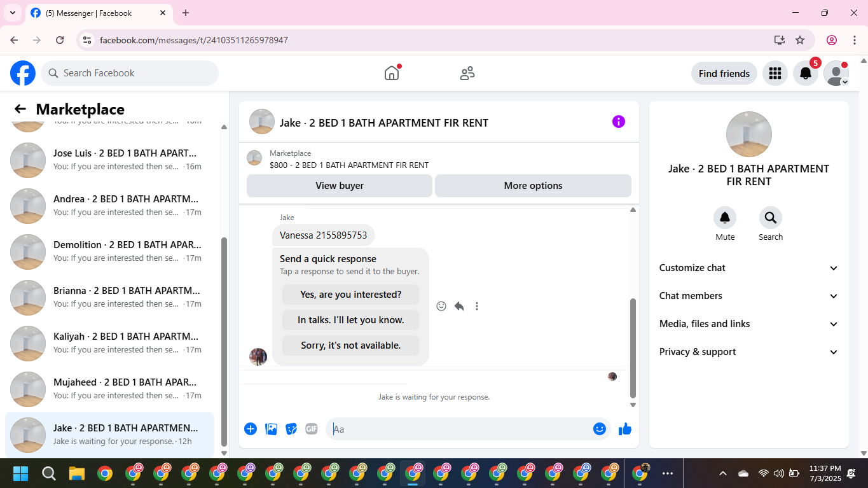868x488 pixels.
Task: Attach a file with the photo icon
Action: tap(271, 429)
